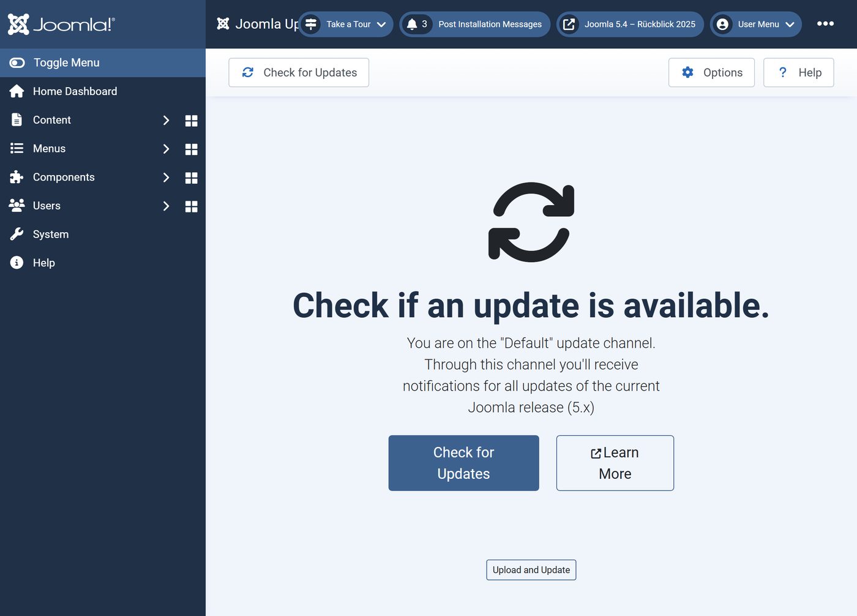This screenshot has height=616, width=857.
Task: Expand the Components submenu chevron
Action: (x=166, y=178)
